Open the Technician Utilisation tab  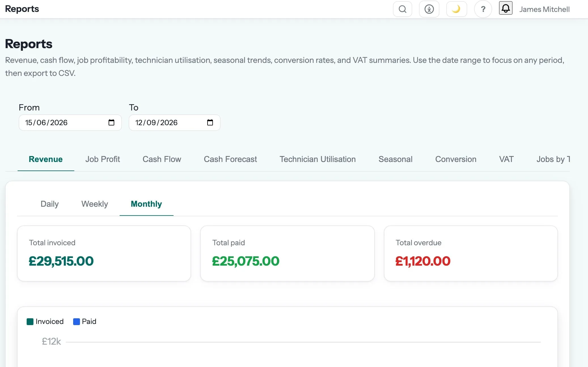tap(318, 159)
